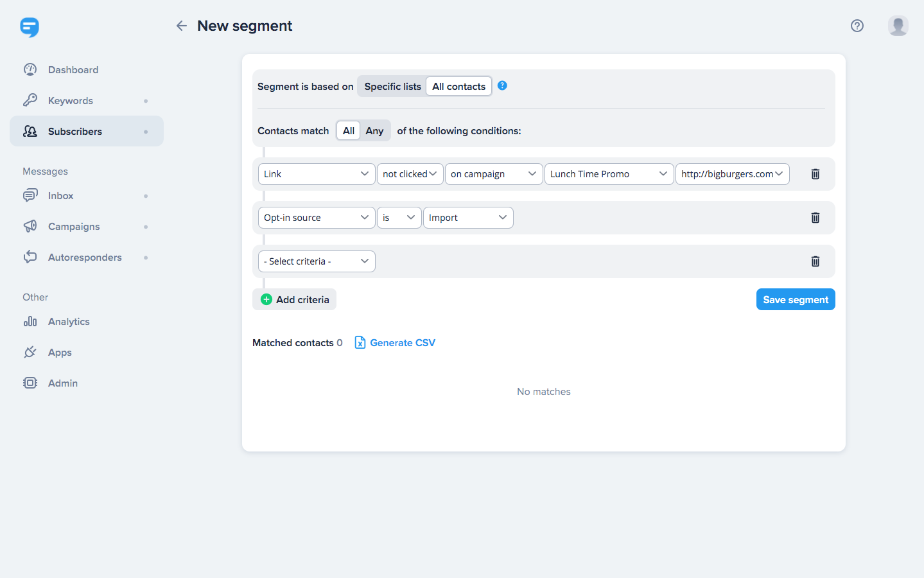Open the Import opt-in source dropdown
Screen dimensions: 924x578
pyautogui.click(x=467, y=218)
